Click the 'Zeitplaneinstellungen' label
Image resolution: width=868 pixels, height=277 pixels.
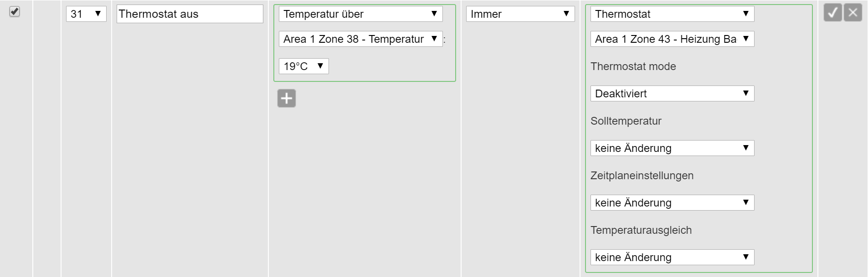click(x=642, y=176)
